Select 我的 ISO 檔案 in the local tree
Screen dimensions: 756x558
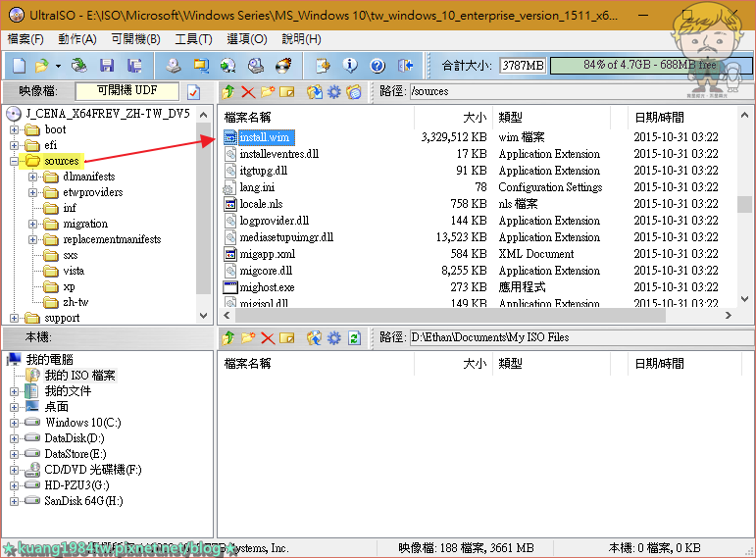80,376
